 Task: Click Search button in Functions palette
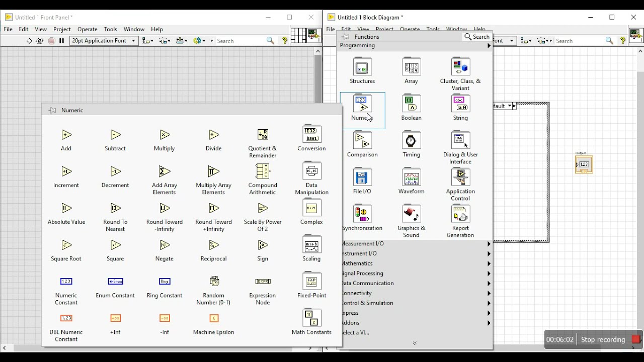pyautogui.click(x=477, y=37)
